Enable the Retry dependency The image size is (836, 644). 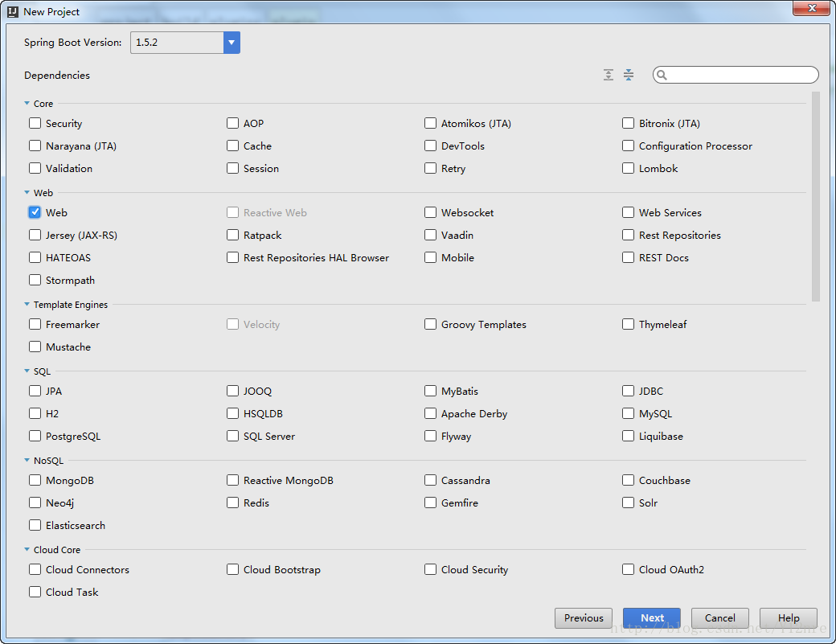pyautogui.click(x=430, y=168)
